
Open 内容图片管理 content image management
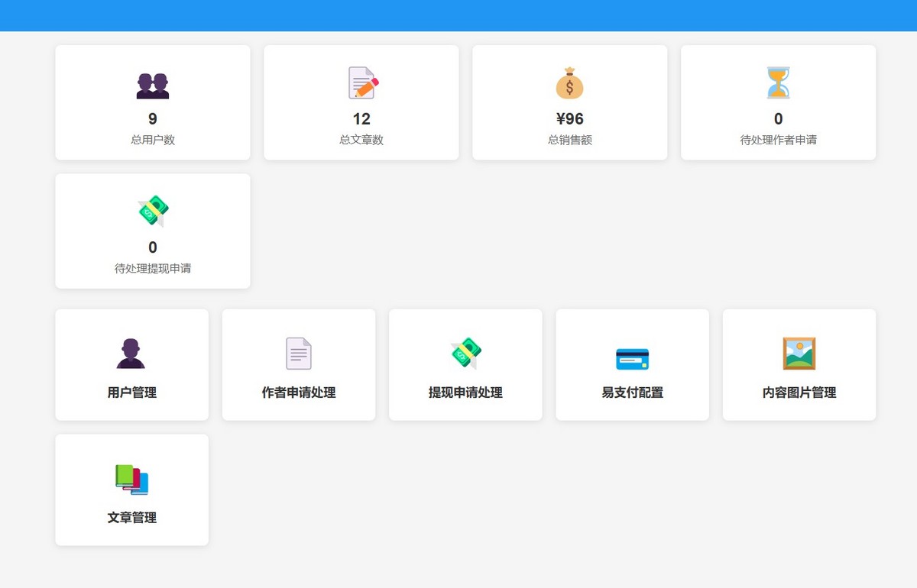pyautogui.click(x=799, y=364)
